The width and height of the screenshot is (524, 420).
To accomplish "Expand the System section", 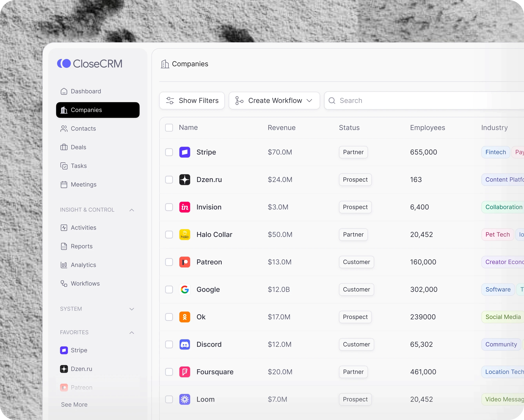I will (x=132, y=309).
